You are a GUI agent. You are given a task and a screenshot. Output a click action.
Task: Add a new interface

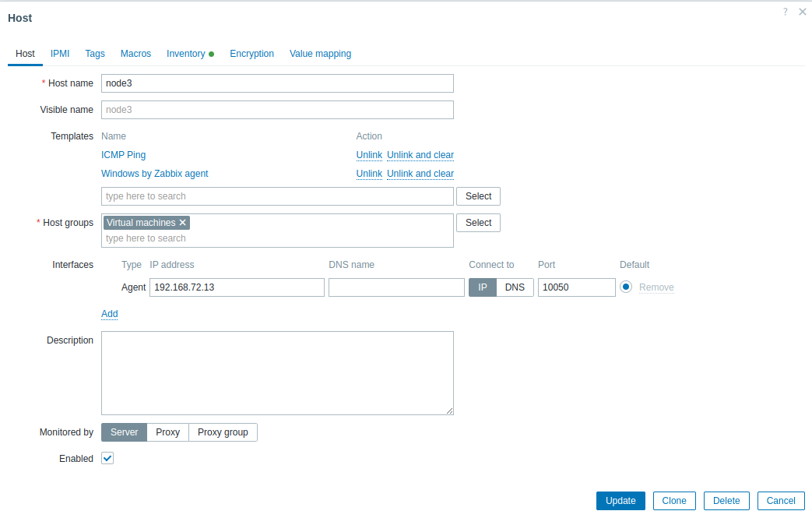(x=109, y=314)
